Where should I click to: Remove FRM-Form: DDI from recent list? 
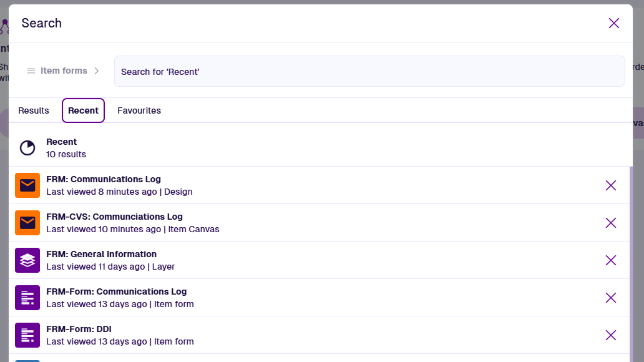(x=610, y=335)
